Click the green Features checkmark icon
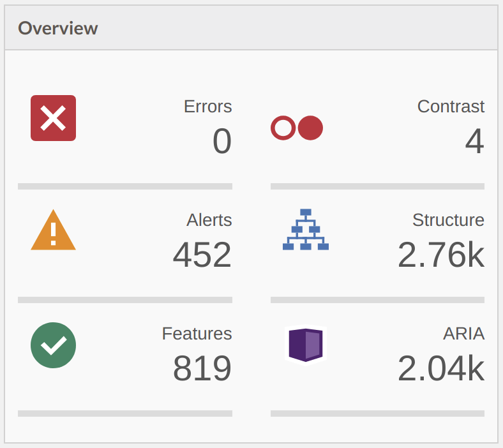This screenshot has width=503, height=448. pos(53,345)
